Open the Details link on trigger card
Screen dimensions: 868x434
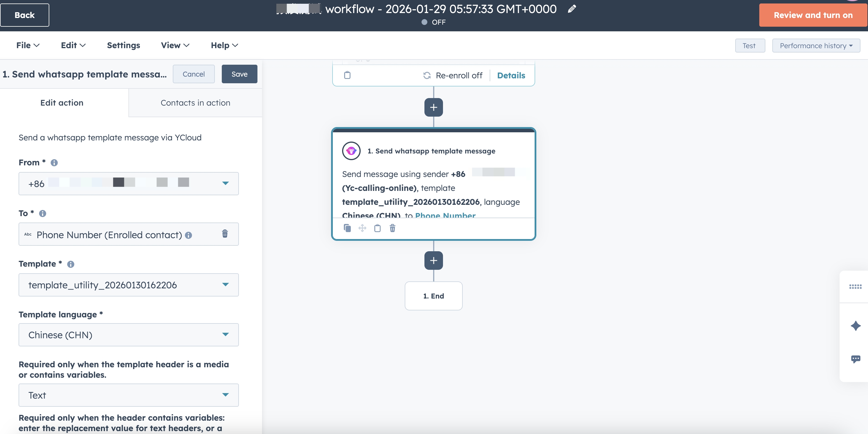(x=511, y=75)
